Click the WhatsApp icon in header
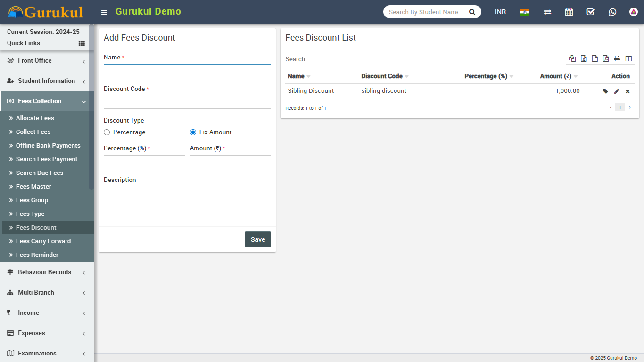The width and height of the screenshot is (644, 362). click(x=612, y=12)
